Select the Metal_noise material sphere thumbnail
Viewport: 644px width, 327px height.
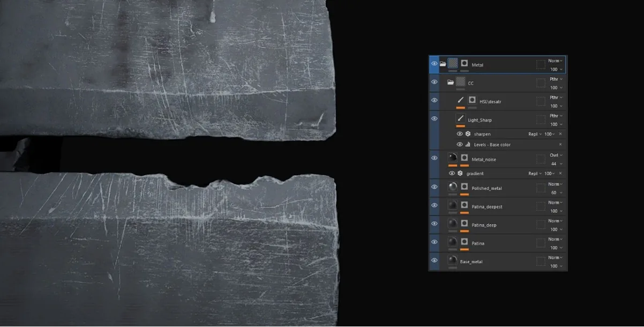(453, 158)
